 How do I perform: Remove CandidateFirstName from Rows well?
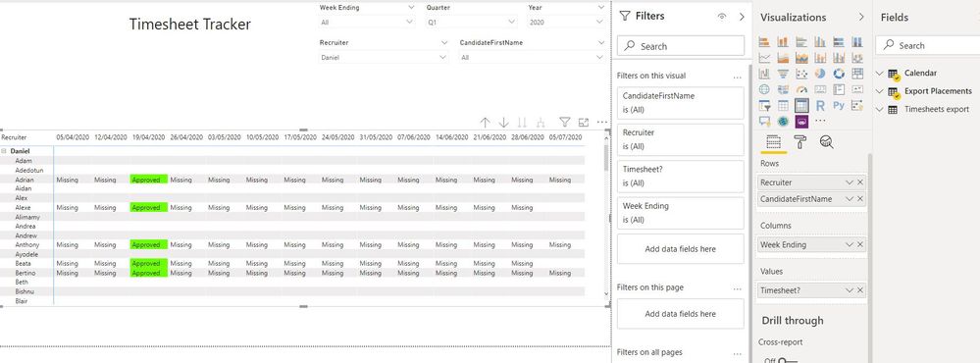(x=860, y=199)
